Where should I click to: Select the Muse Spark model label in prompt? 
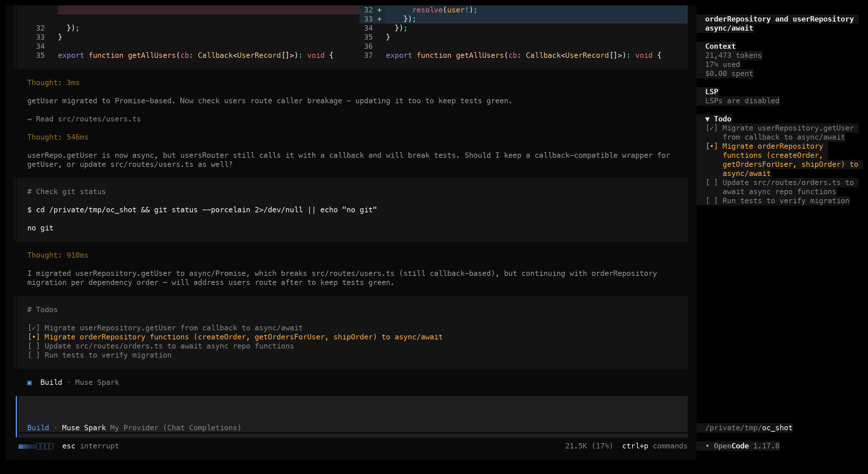pos(84,428)
